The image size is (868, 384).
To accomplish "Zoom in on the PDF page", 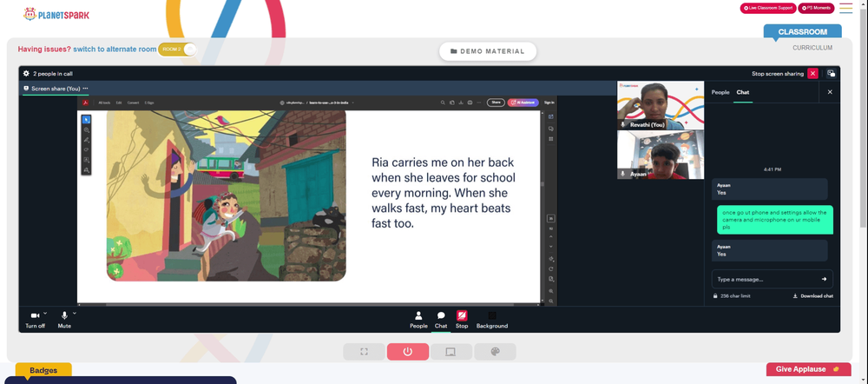I will tap(551, 291).
